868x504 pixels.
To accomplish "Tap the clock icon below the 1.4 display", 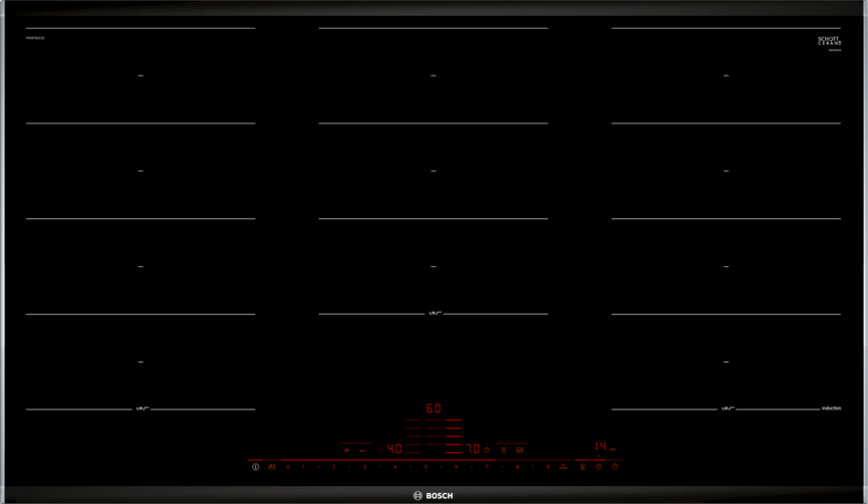I will 598,467.
